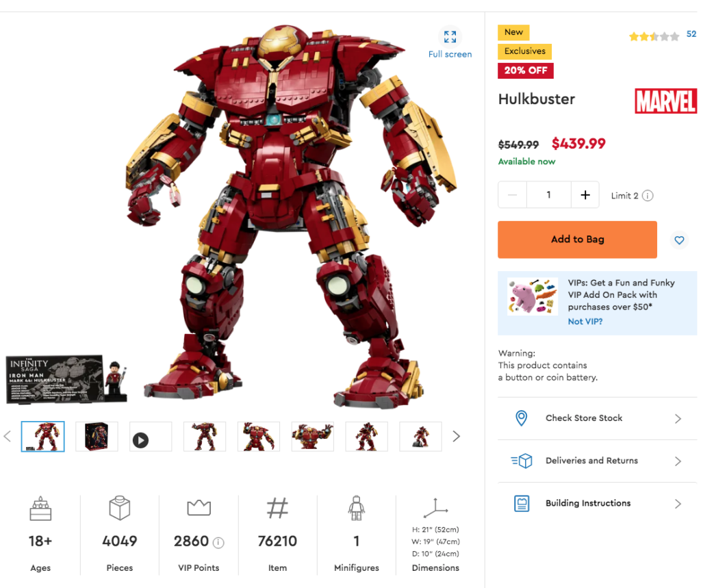Click the info icon beside Limit 2
The image size is (701, 588).
tap(647, 195)
